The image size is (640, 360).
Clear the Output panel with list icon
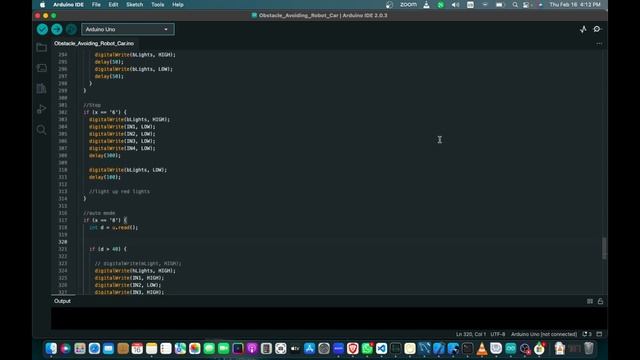590,301
